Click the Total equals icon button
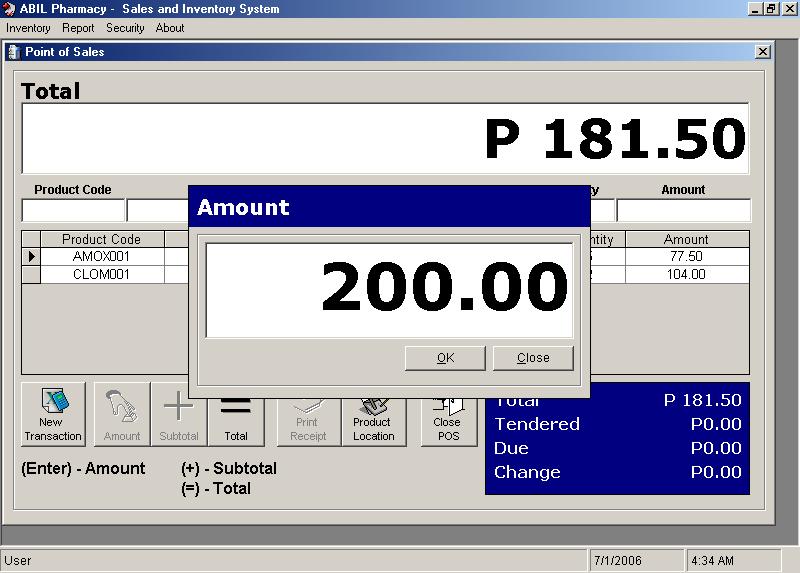 point(236,414)
